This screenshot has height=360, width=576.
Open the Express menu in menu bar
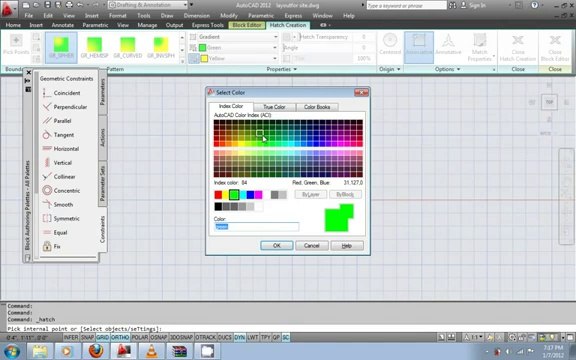click(293, 16)
